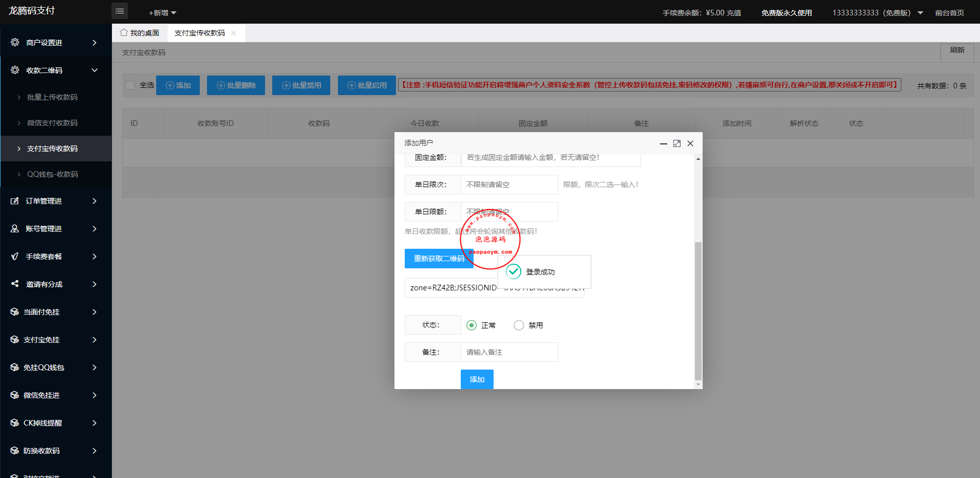The image size is (980, 478).
Task: Select the 正常 status radio button
Action: [472, 325]
